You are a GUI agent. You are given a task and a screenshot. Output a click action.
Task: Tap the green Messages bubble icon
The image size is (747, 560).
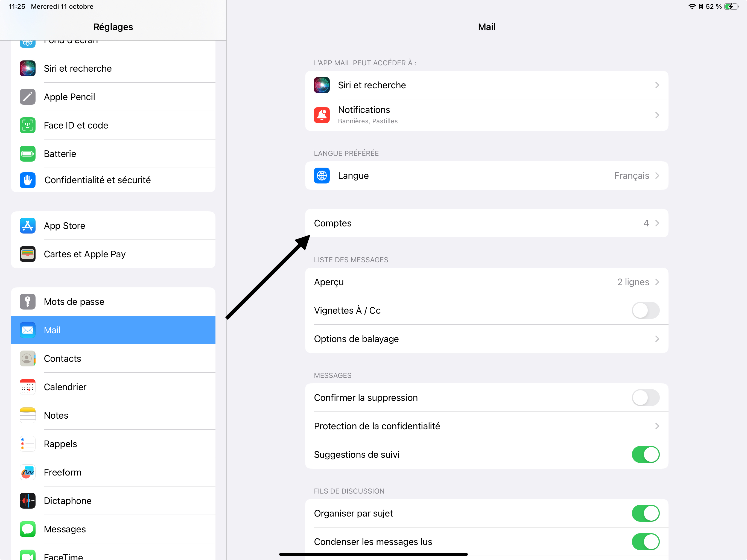pos(28,529)
